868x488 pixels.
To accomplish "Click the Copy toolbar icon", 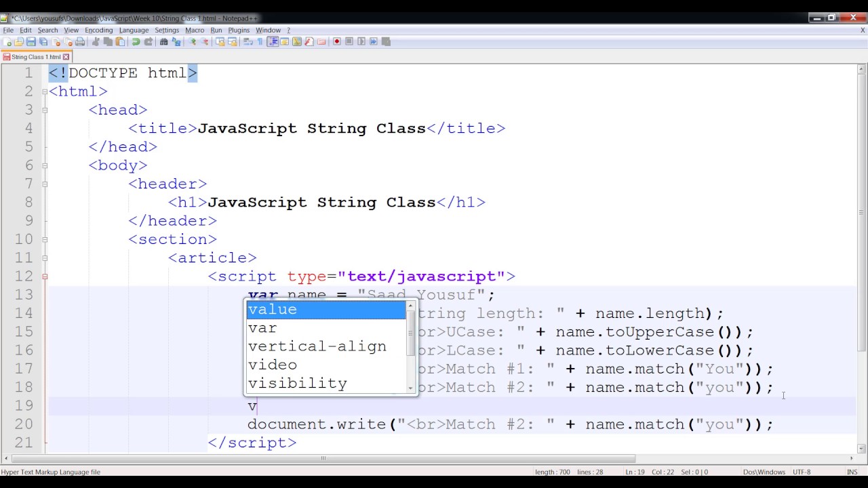I will tap(108, 42).
